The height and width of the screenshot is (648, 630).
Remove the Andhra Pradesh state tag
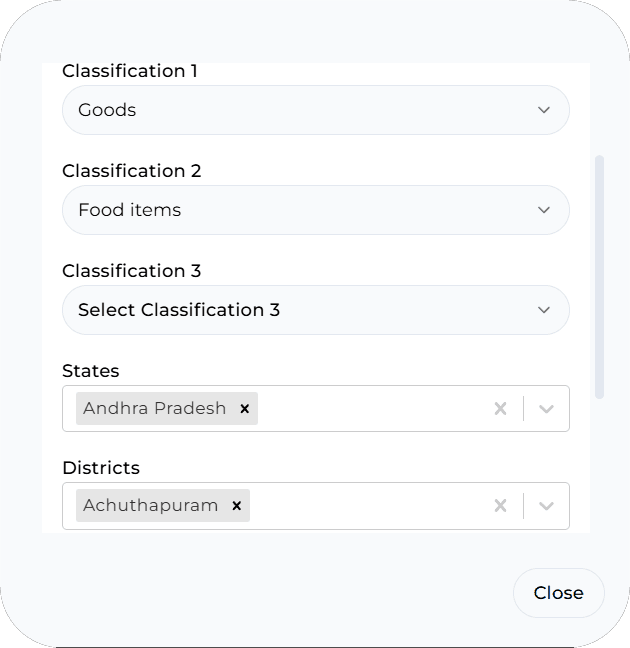coord(244,409)
